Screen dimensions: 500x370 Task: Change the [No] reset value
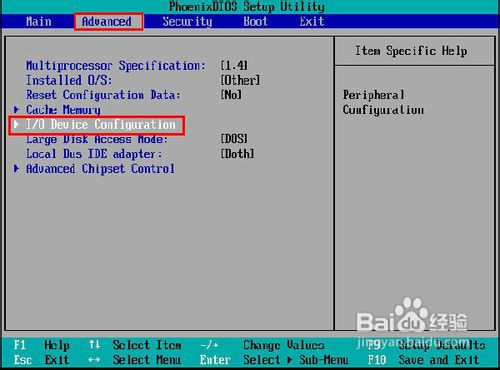click(231, 95)
